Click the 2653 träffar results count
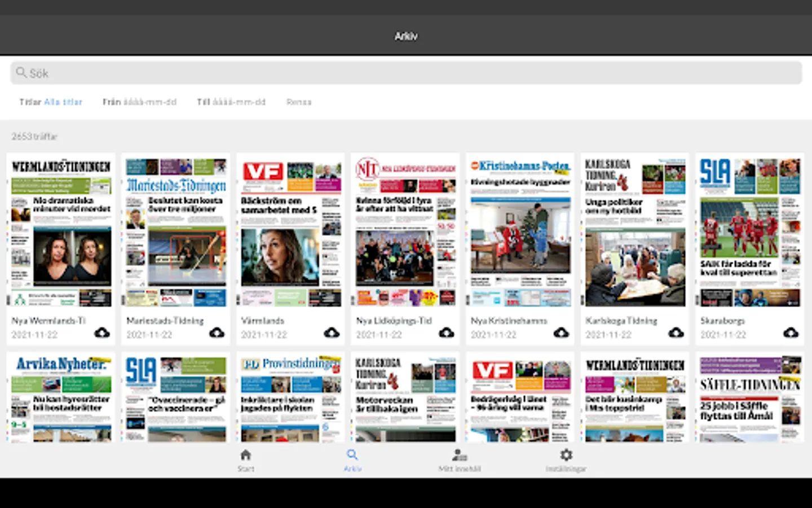Image resolution: width=812 pixels, height=508 pixels. [34, 137]
